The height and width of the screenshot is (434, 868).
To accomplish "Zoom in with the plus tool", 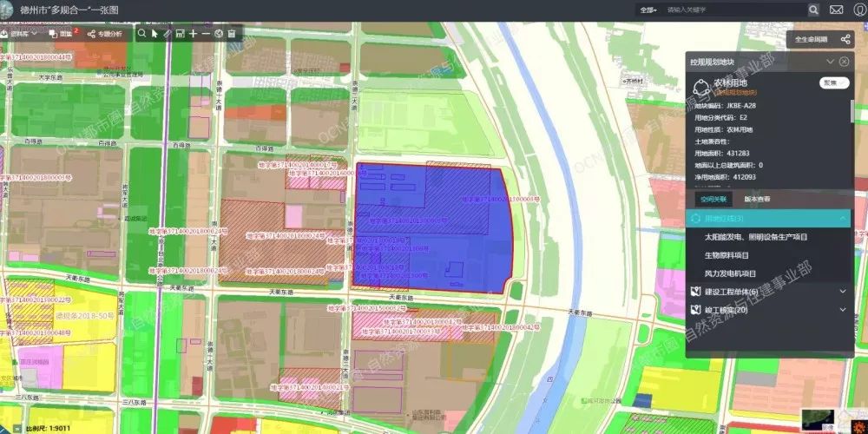I will [193, 34].
